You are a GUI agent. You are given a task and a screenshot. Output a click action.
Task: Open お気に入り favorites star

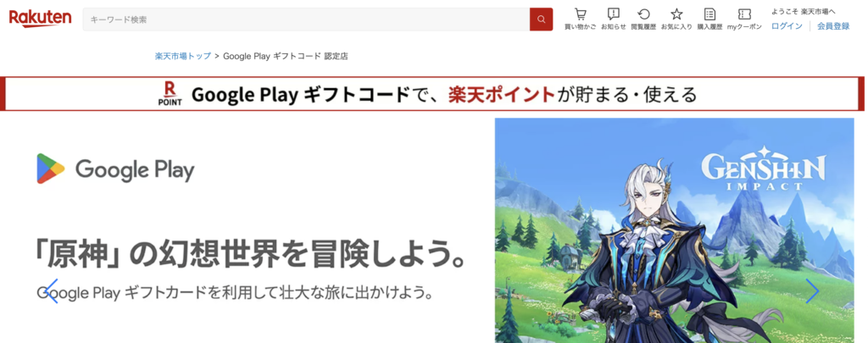pyautogui.click(x=676, y=19)
